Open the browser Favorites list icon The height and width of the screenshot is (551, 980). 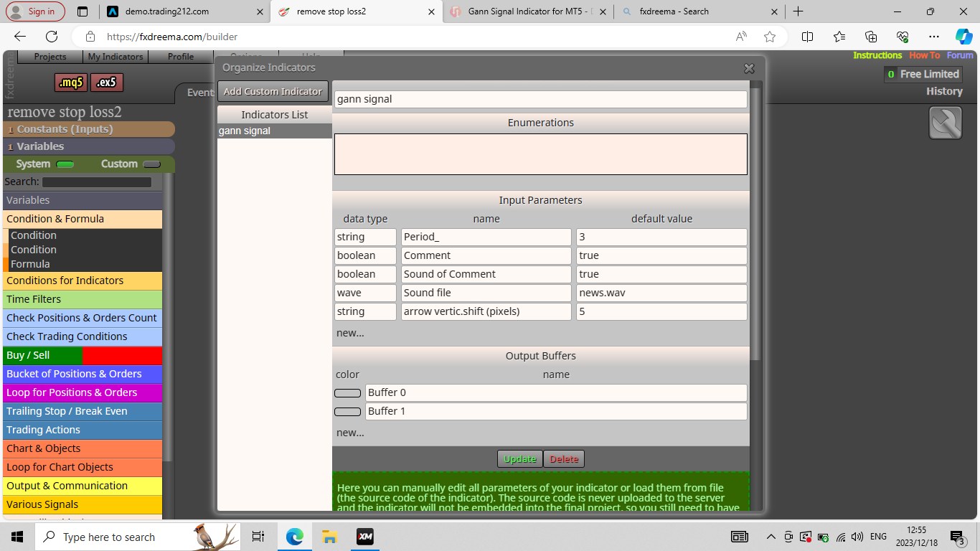pyautogui.click(x=839, y=37)
